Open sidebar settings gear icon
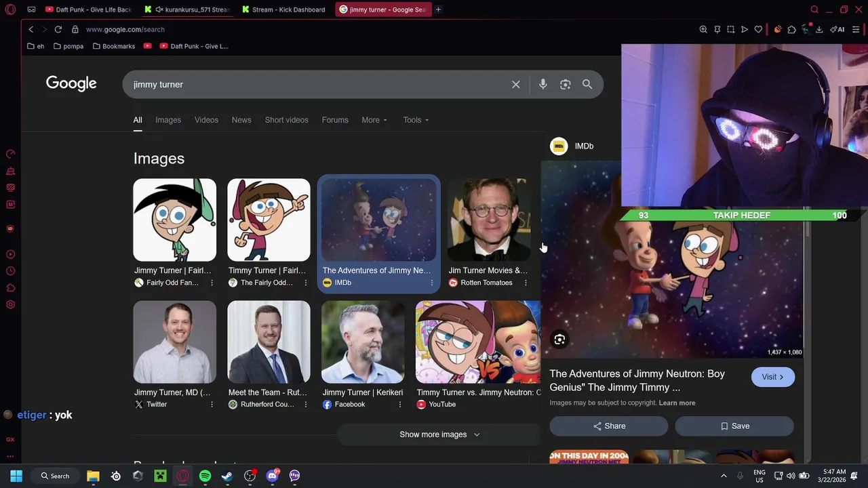 [x=10, y=305]
